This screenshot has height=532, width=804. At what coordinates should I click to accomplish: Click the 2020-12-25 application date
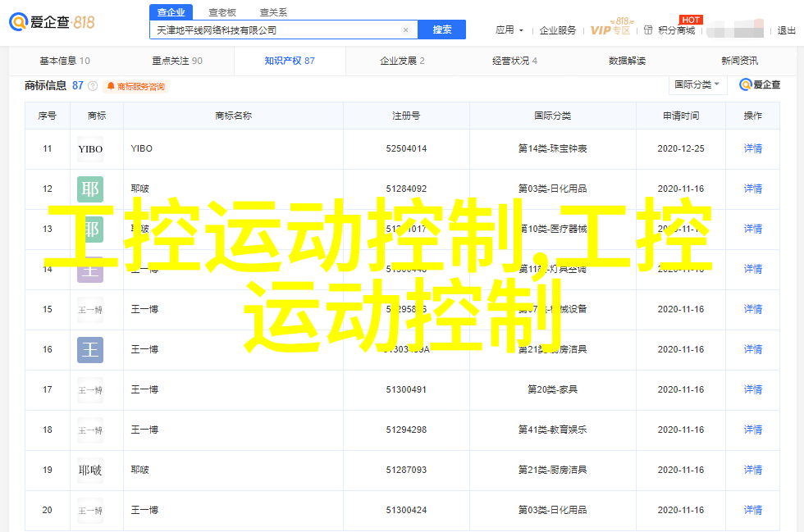681,148
